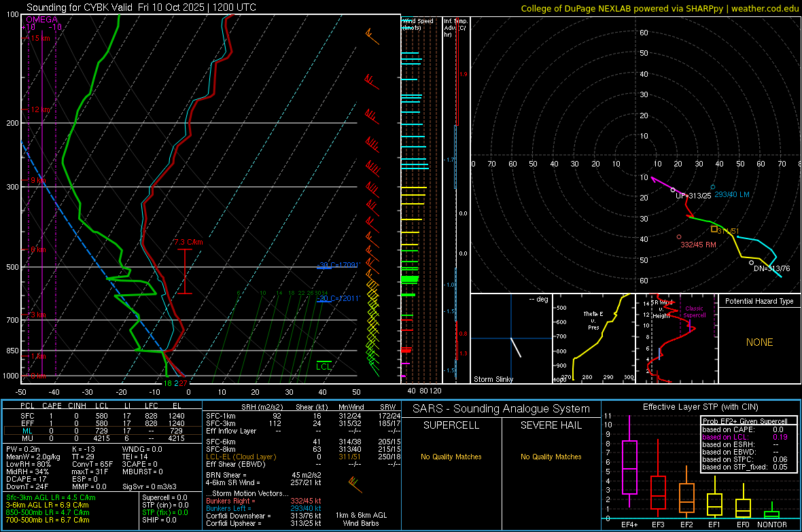Screen dimensions: 802x532
Task: Click the '332/45 RM' hodograph label
Action: 698,245
